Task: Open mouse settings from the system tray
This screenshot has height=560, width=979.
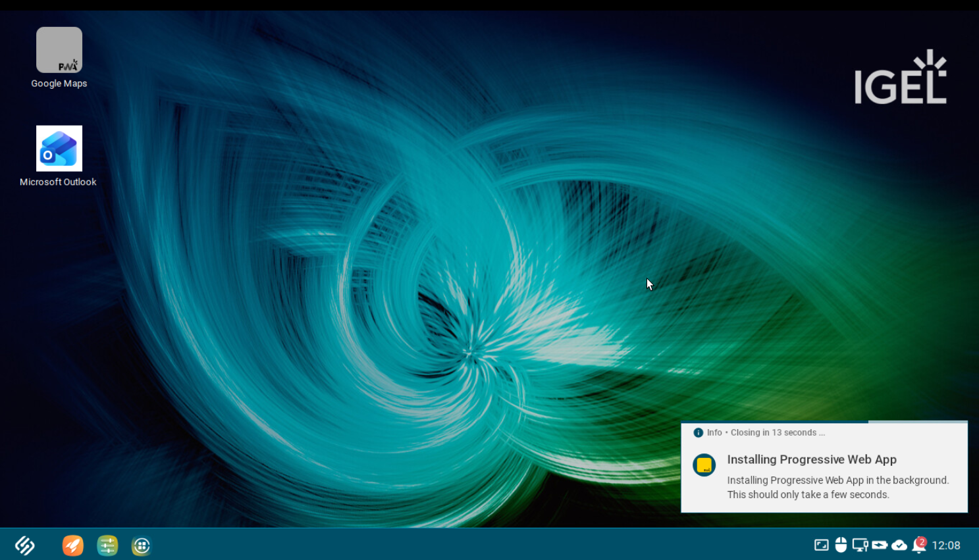Action: coord(840,545)
